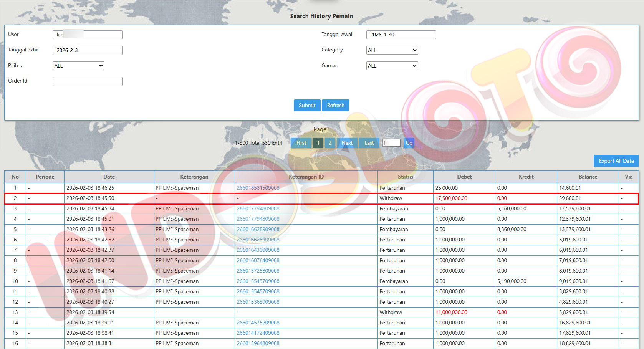Click the Balance column header
The width and height of the screenshot is (644, 349).
588,177
